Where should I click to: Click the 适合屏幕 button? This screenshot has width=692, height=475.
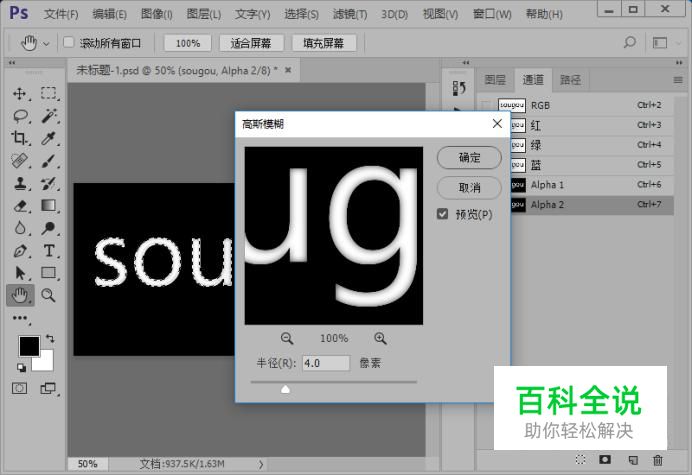[251, 43]
